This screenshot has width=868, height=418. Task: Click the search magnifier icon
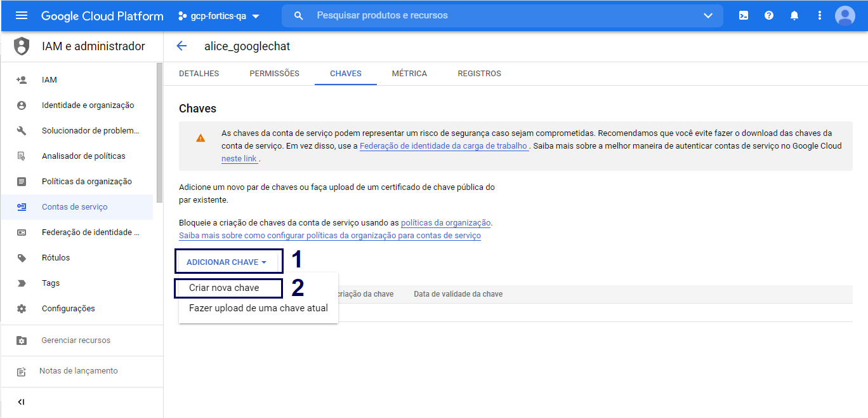pos(299,15)
